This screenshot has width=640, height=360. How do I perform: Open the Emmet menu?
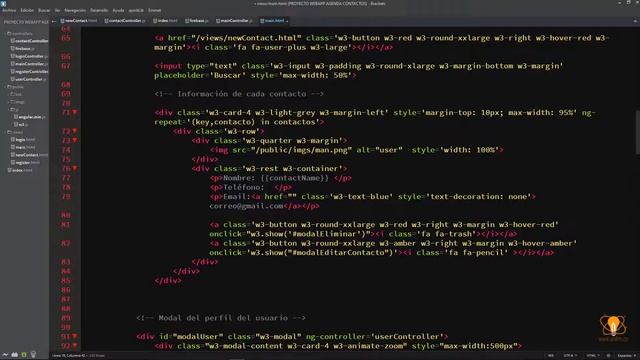tap(154, 10)
